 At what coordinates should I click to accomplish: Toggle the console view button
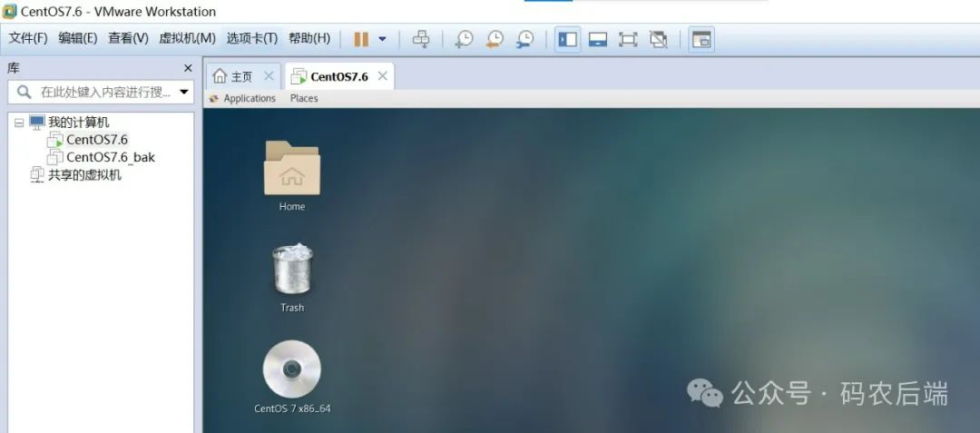tap(701, 39)
